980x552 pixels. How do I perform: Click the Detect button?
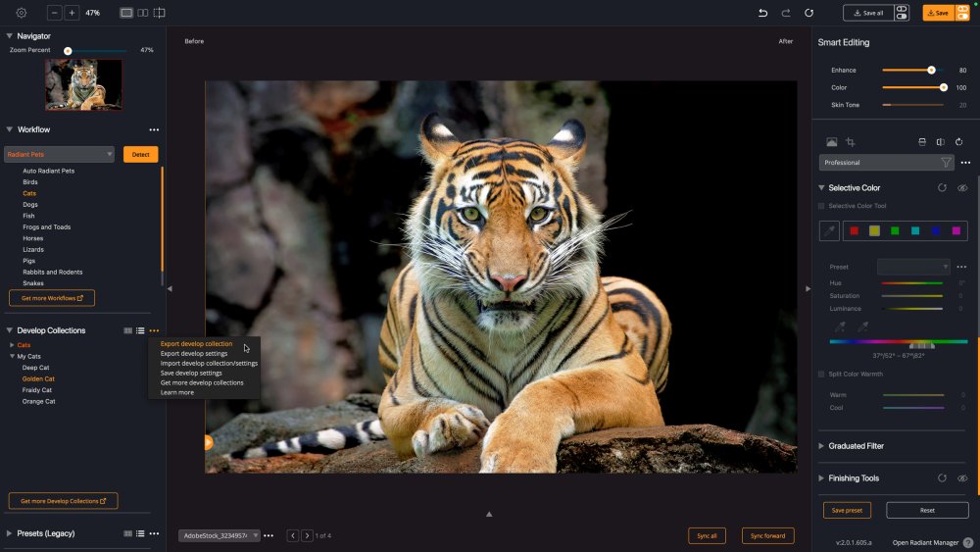[x=140, y=154]
